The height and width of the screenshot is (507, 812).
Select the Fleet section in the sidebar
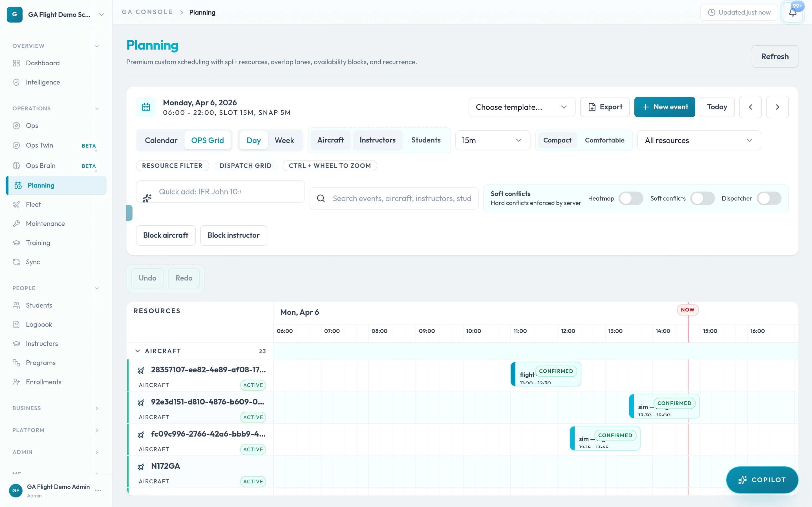(x=34, y=204)
